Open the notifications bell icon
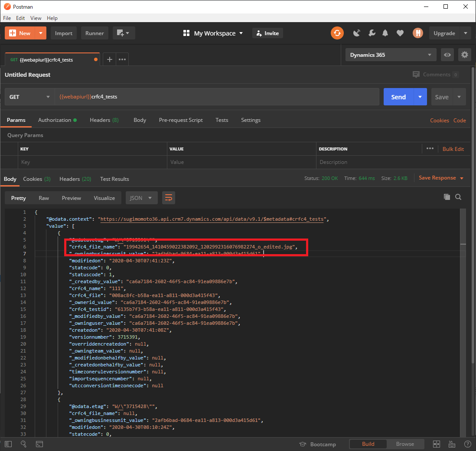The width and height of the screenshot is (476, 451). pyautogui.click(x=385, y=33)
